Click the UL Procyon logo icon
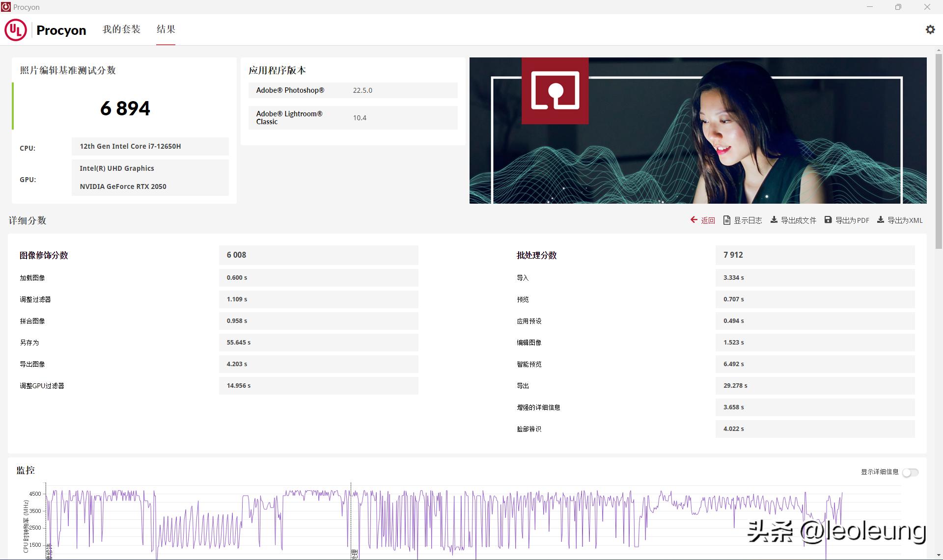 tap(16, 30)
